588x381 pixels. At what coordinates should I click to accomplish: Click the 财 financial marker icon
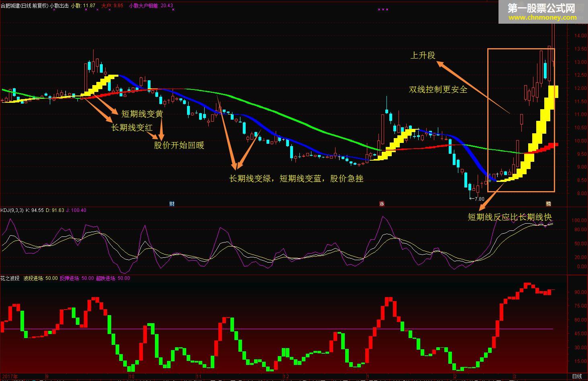[x=172, y=204]
